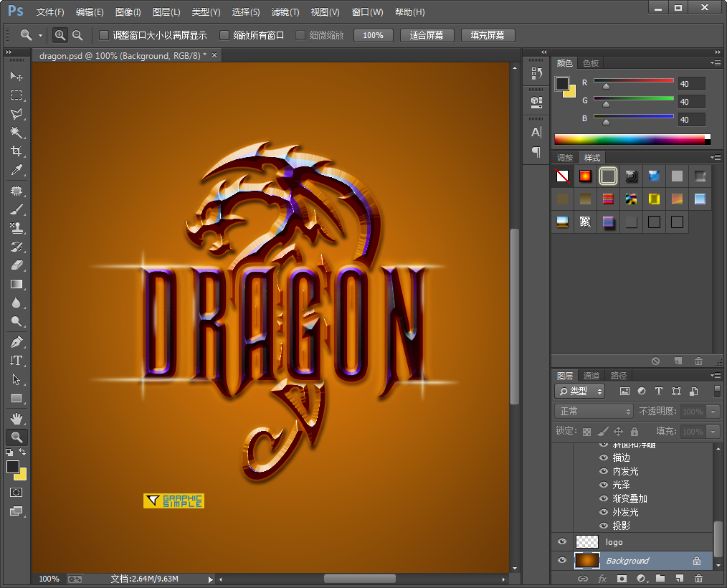Click the 适合屏幕 button
The width and height of the screenshot is (727, 588).
pyautogui.click(x=427, y=35)
